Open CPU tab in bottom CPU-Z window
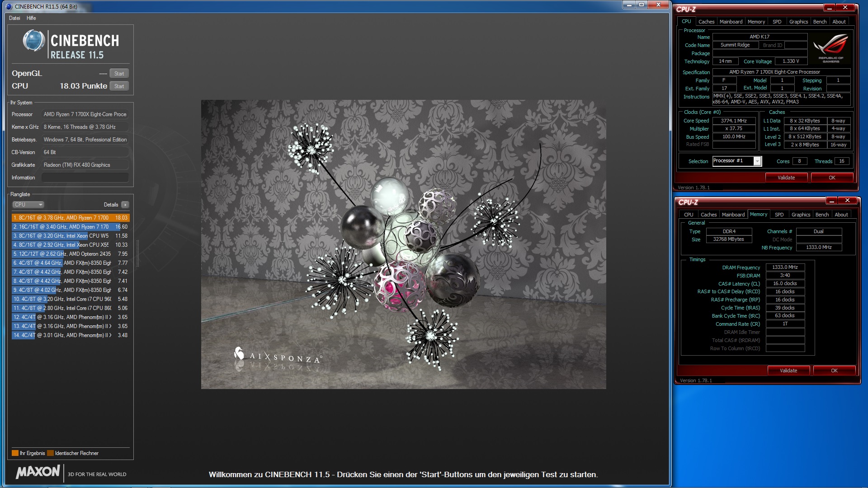Image resolution: width=868 pixels, height=488 pixels. click(689, 215)
